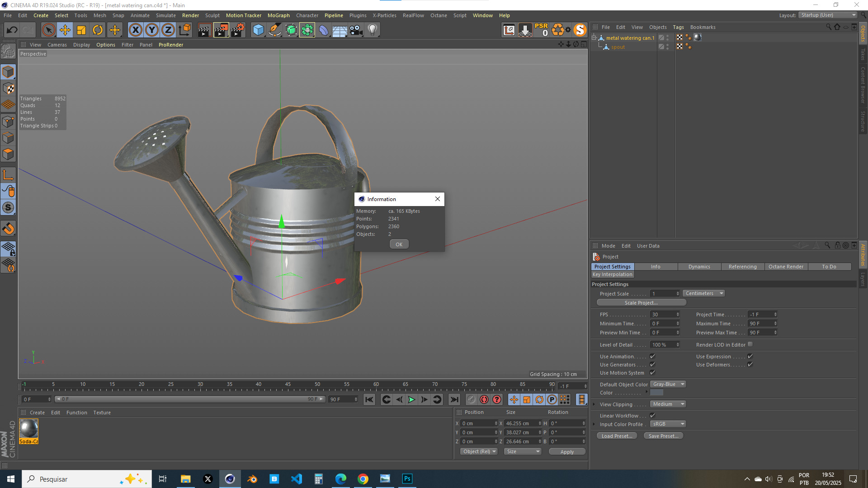Screen dimensions: 868x488
Task: Open Size mode dropdown
Action: coord(523,451)
